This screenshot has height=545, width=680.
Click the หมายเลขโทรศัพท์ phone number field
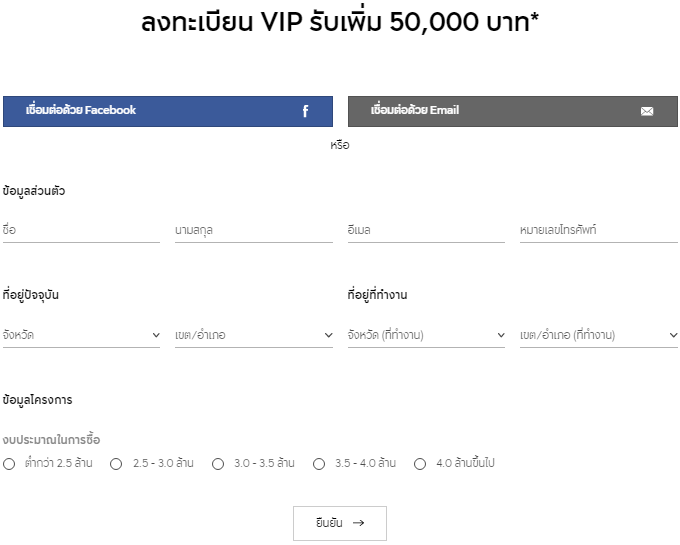pos(598,230)
